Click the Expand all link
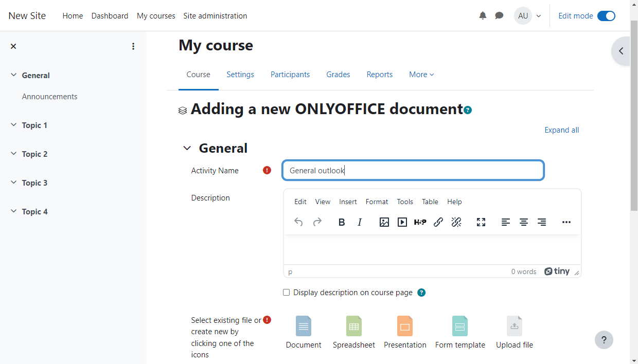The width and height of the screenshot is (638, 364). [x=561, y=130]
